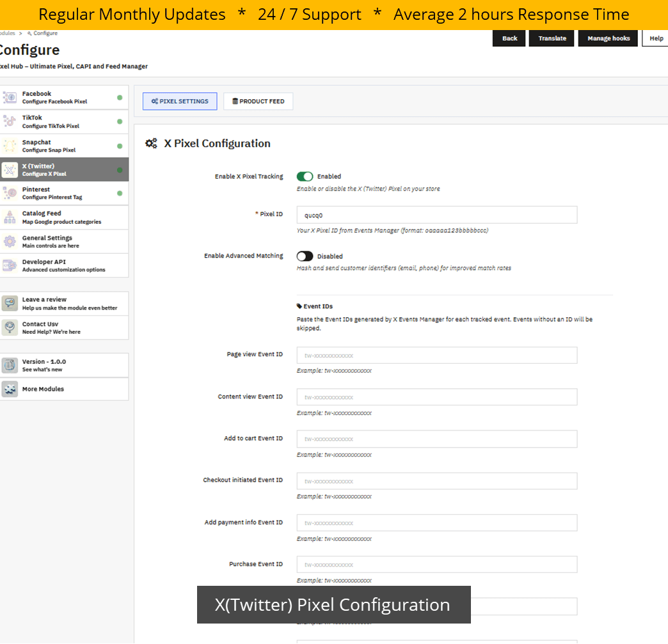
Task: Click the breadcrumb Configure wrench icon
Action: pos(29,33)
